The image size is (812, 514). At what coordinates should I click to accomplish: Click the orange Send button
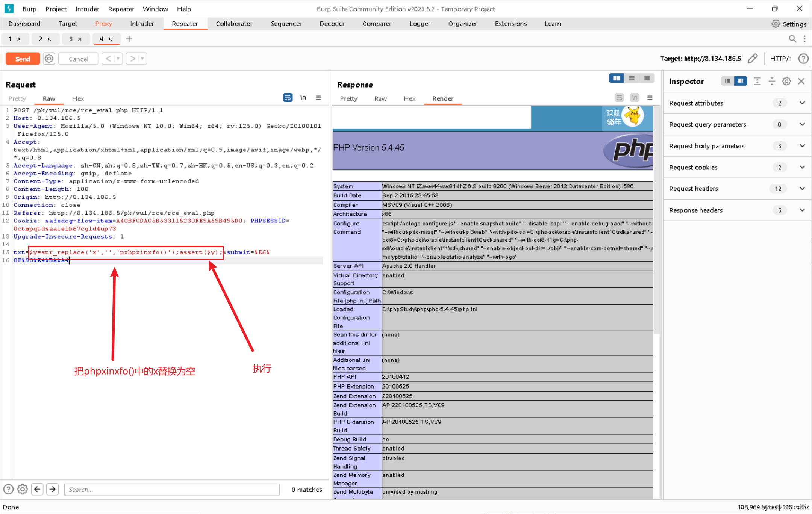coord(23,59)
